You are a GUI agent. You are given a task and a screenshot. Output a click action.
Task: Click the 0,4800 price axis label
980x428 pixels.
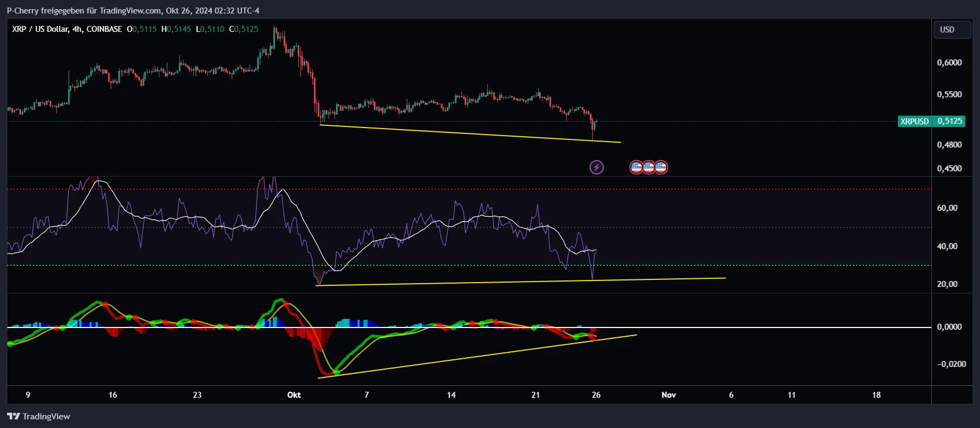point(949,145)
